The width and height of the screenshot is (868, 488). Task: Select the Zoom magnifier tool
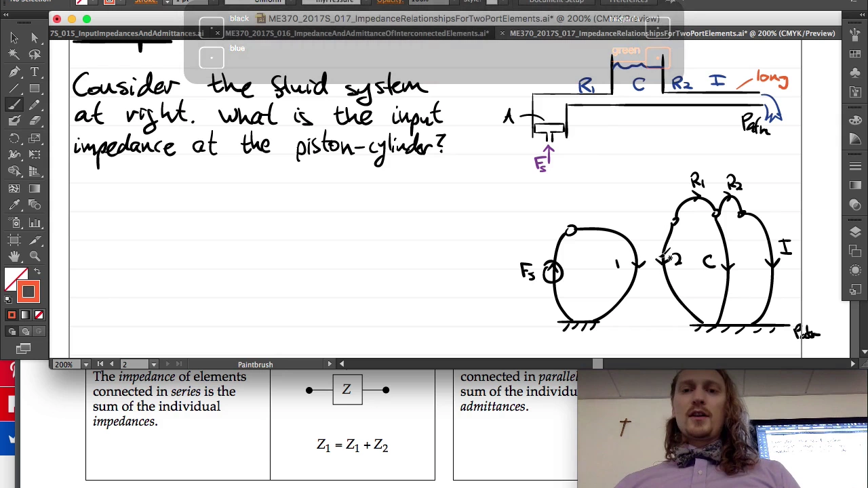click(x=35, y=256)
